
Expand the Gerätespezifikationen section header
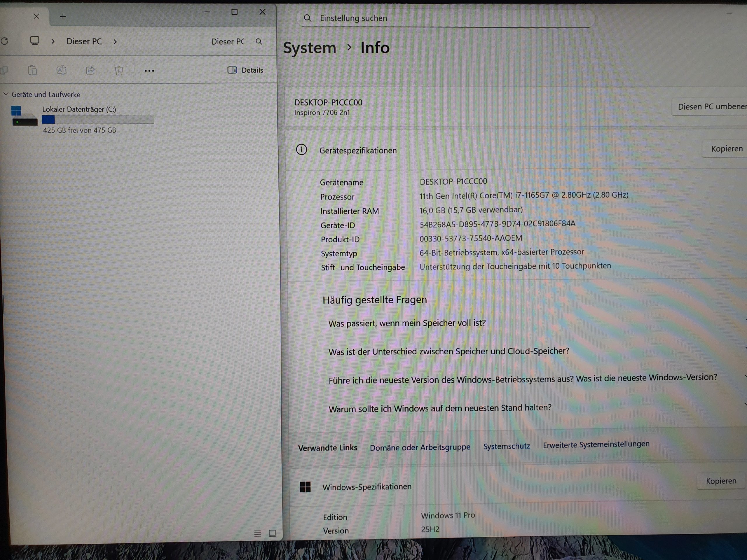[358, 150]
